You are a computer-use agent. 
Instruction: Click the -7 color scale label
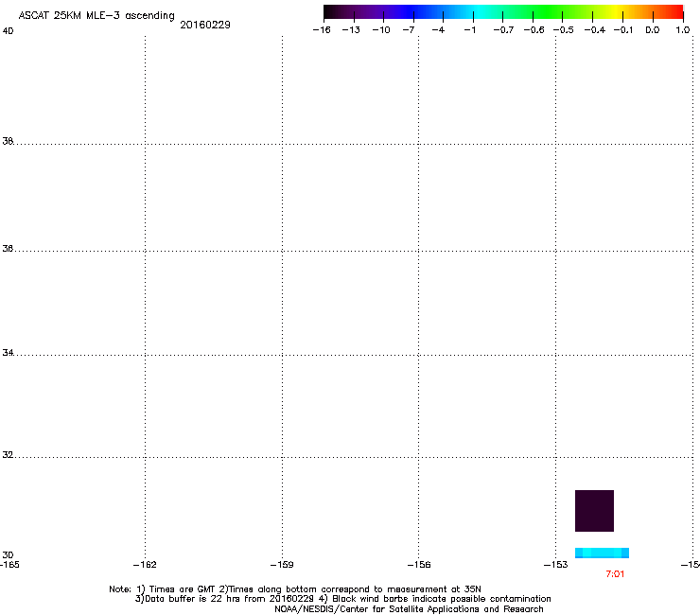[409, 30]
